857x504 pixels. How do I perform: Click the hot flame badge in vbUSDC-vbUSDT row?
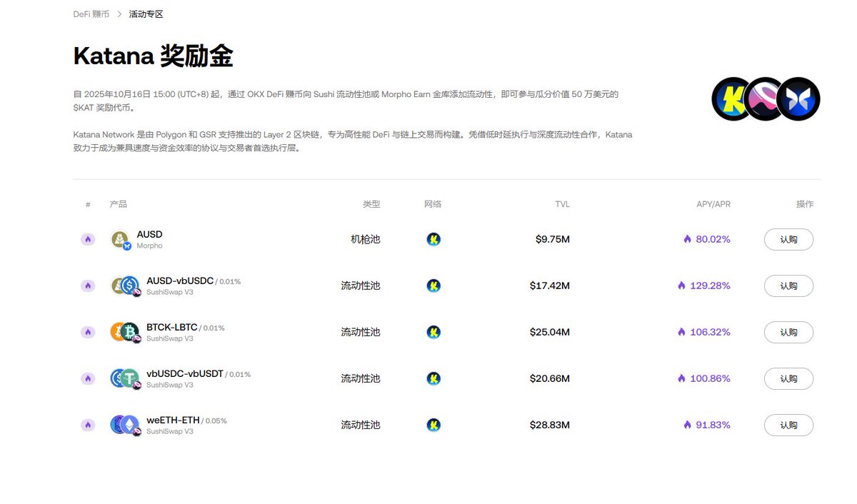pyautogui.click(x=88, y=378)
